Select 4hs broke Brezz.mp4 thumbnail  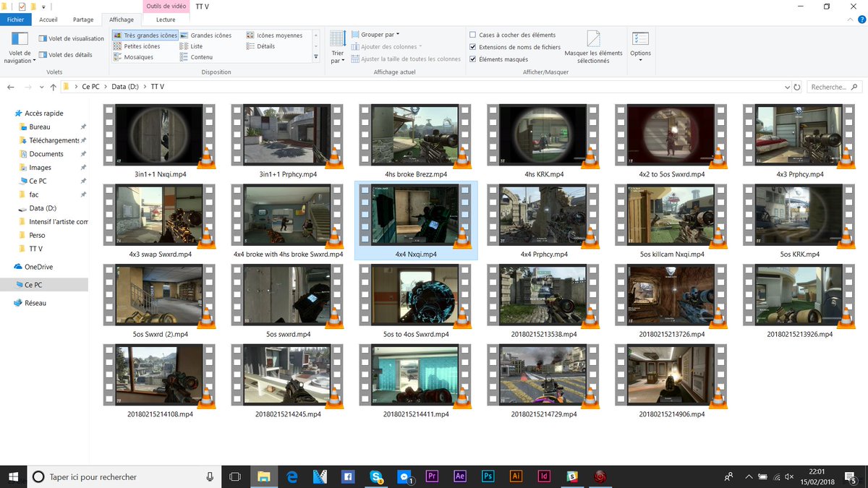415,136
